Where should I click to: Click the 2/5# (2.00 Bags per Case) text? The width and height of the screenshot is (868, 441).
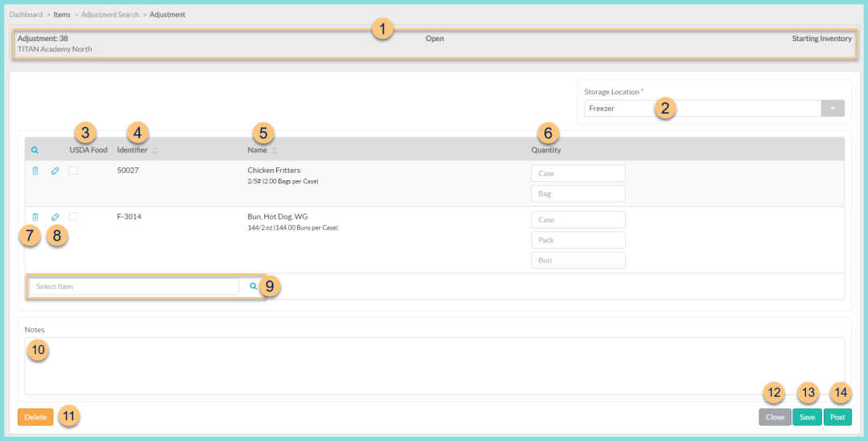click(x=283, y=182)
